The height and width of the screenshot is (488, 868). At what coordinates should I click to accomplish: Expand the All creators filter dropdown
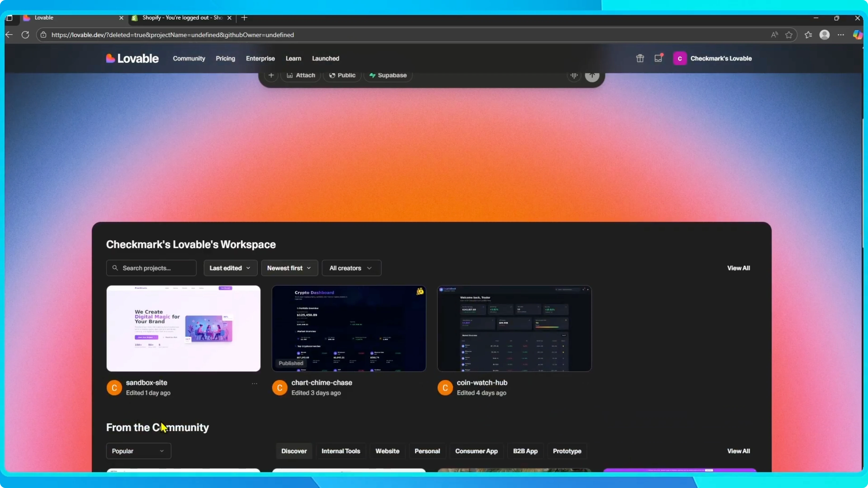pyautogui.click(x=351, y=268)
